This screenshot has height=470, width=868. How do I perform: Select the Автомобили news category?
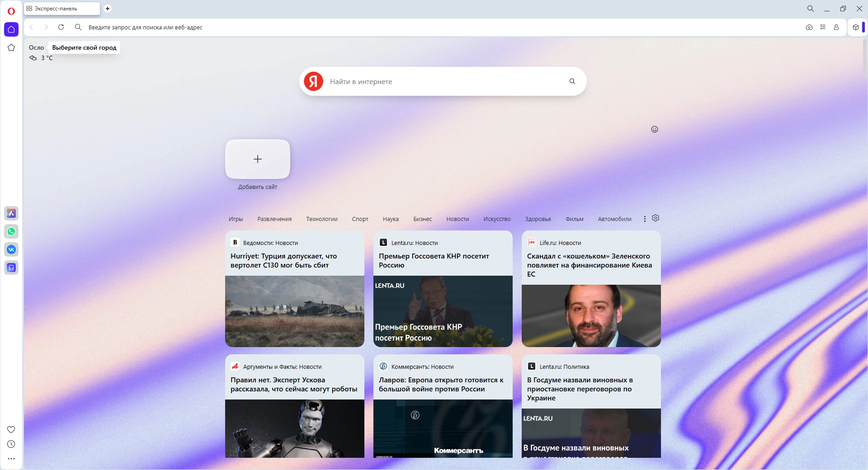[x=615, y=219]
